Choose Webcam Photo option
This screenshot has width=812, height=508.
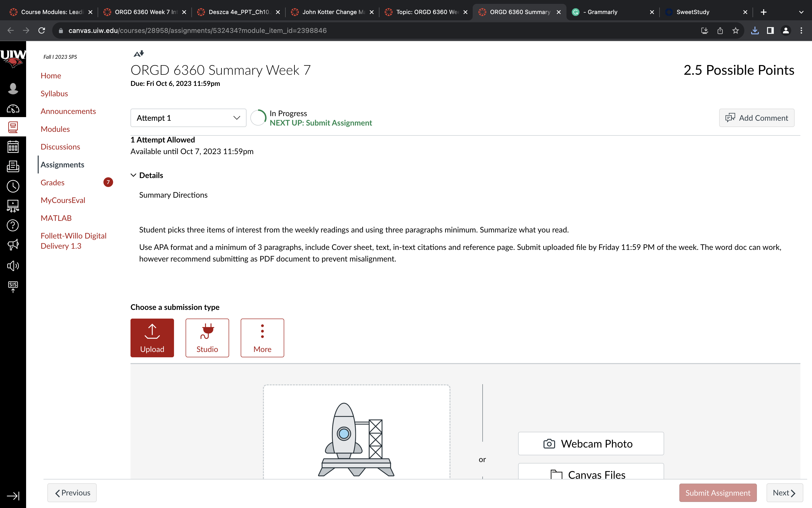click(x=591, y=443)
